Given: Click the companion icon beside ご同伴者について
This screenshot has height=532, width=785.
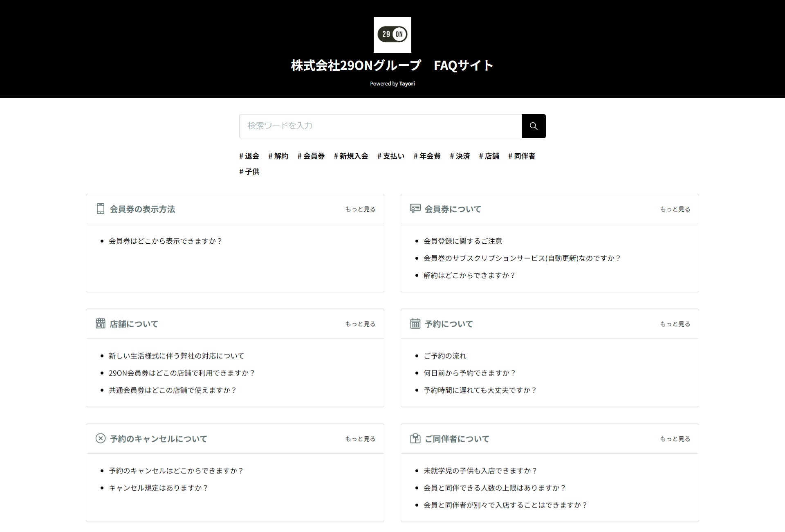Looking at the screenshot, I should 415,439.
